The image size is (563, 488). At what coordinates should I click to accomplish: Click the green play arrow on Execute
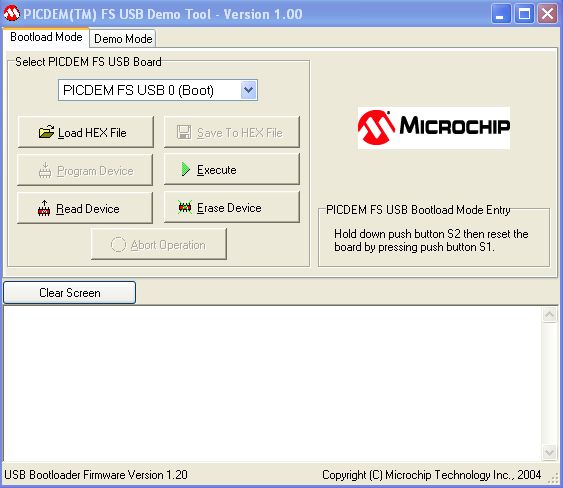coord(185,169)
